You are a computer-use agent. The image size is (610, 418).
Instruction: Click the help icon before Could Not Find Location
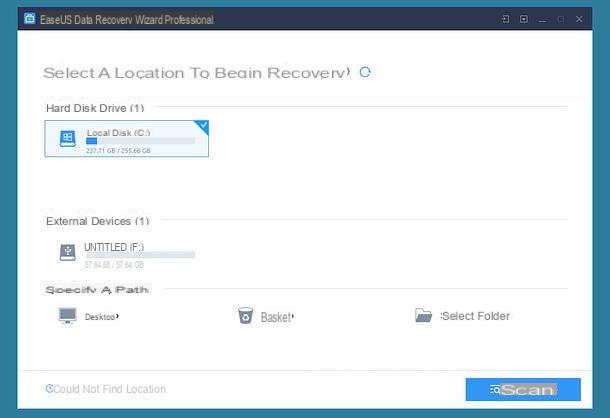coord(49,388)
